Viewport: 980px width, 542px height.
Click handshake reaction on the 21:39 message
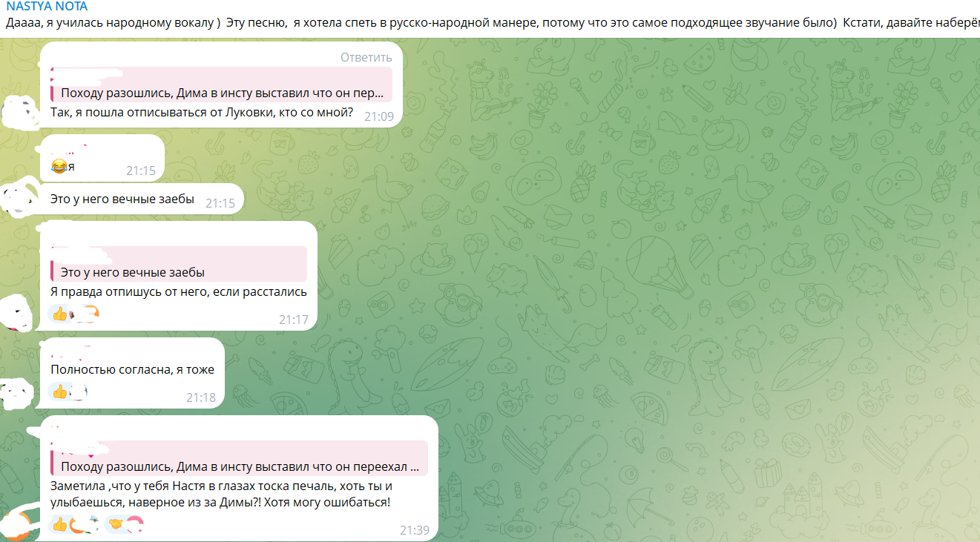click(x=116, y=525)
